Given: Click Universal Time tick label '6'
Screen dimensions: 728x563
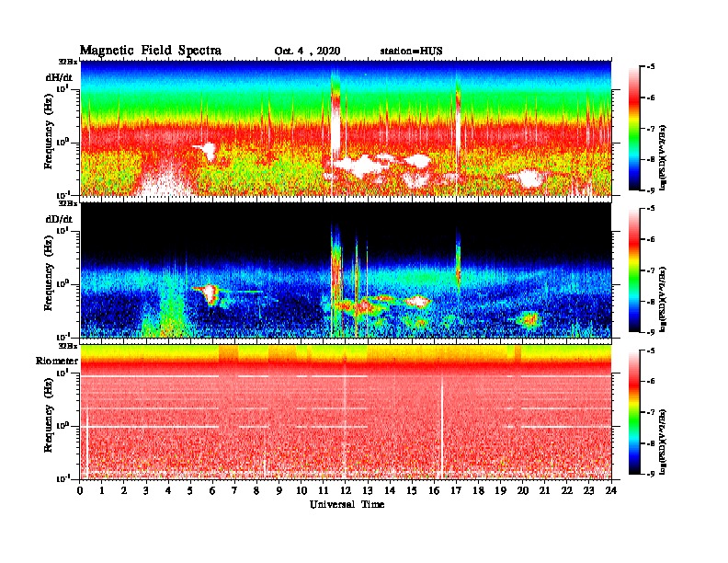Looking at the screenshot, I should coord(213,490).
